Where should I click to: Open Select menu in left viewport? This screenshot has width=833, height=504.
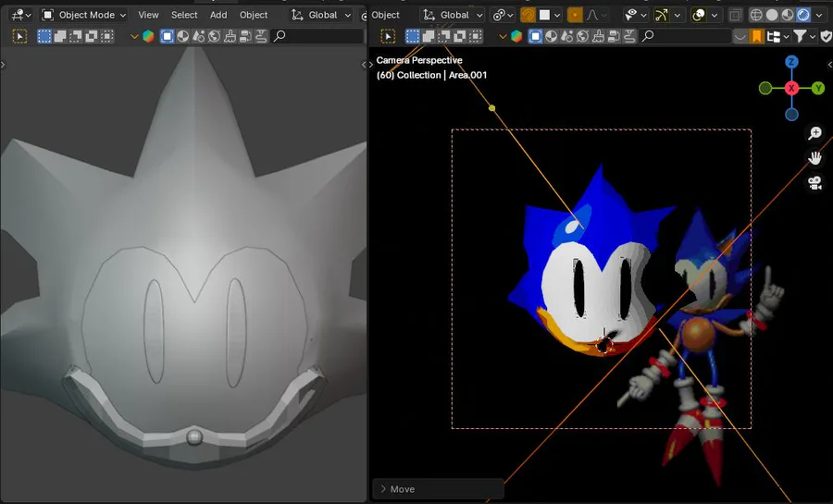coord(184,15)
